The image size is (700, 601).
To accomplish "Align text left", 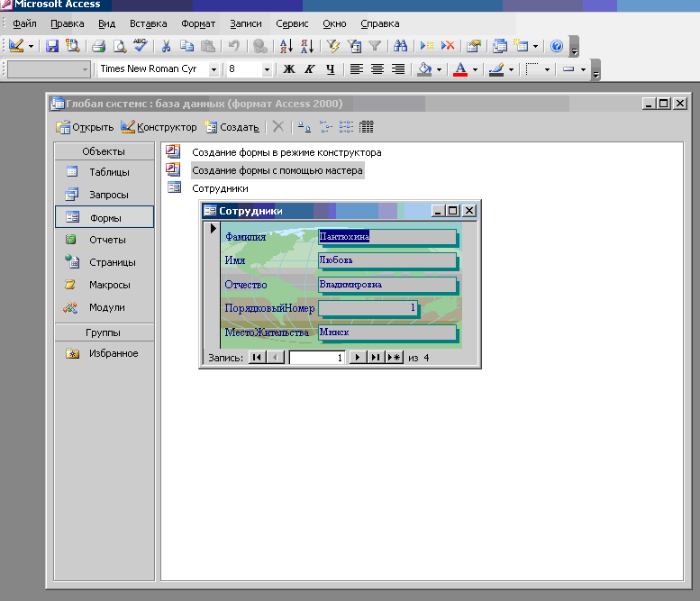I will point(356,69).
